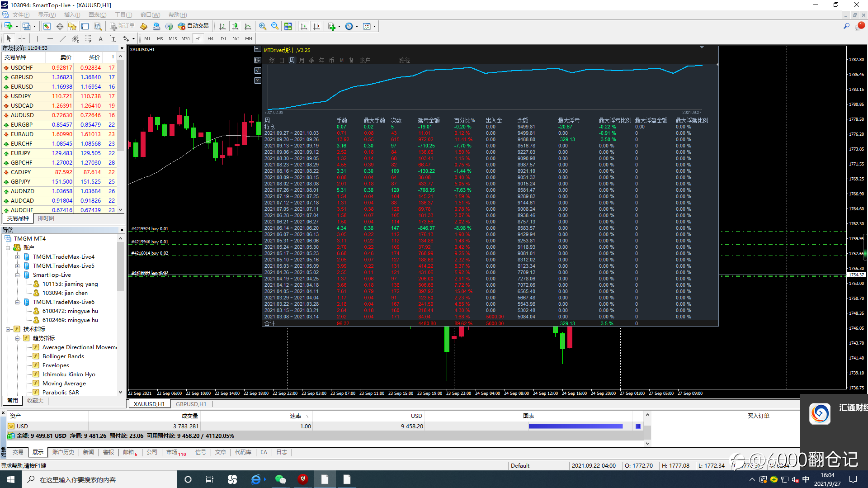868x488 pixels.
Task: Click the zoom out magnifier icon
Action: (x=274, y=26)
